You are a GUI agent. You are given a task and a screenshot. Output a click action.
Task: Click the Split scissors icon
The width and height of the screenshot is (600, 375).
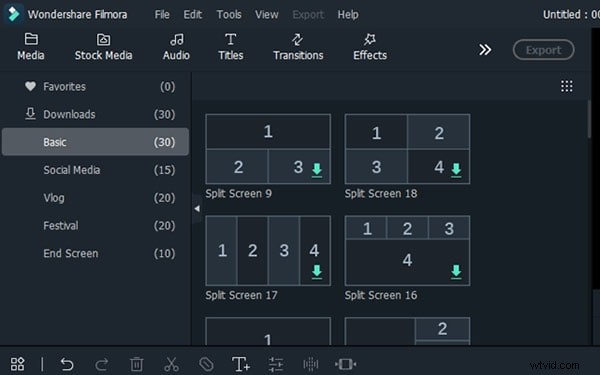point(171,364)
